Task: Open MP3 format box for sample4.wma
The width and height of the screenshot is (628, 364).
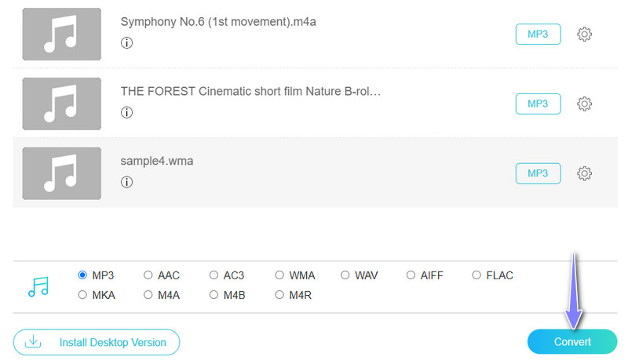Action: [538, 173]
